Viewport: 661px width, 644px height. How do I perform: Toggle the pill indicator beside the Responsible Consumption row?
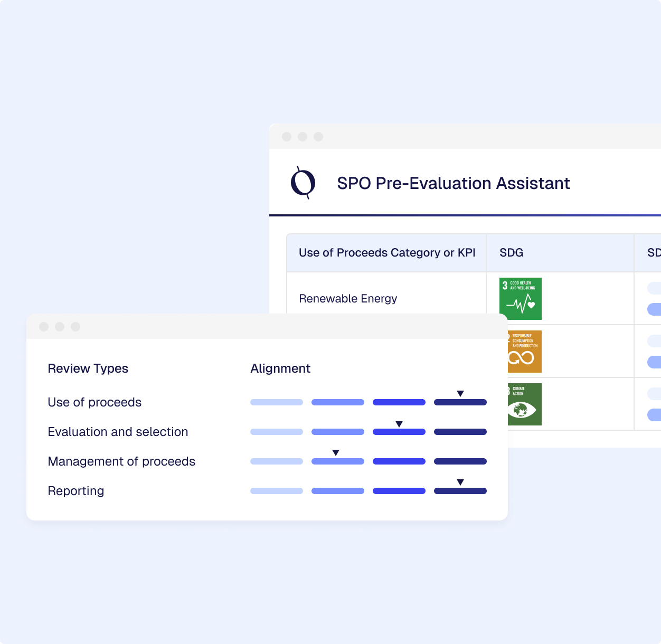click(x=655, y=363)
